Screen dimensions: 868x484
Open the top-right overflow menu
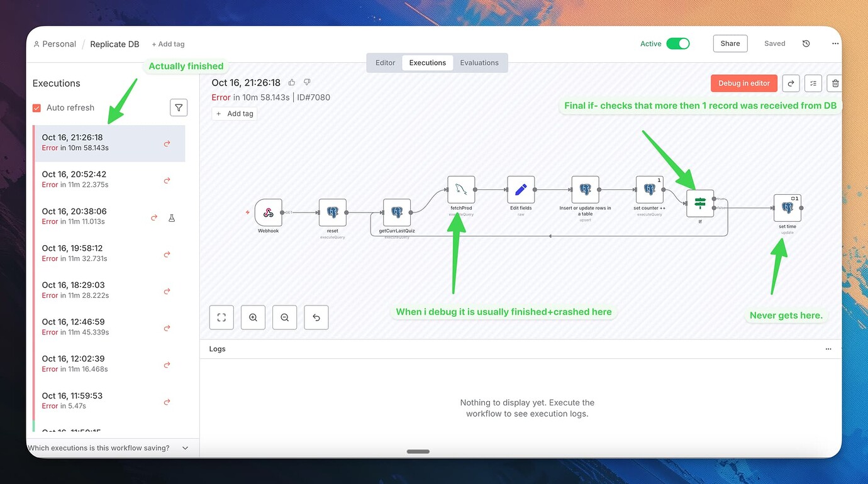click(x=835, y=43)
